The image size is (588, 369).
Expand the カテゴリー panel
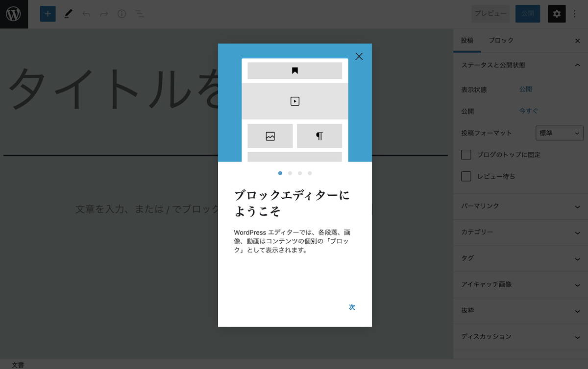tap(520, 232)
